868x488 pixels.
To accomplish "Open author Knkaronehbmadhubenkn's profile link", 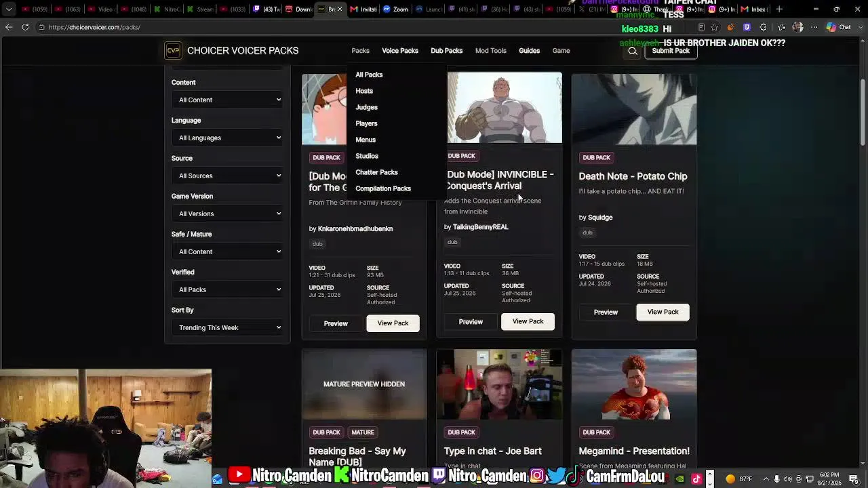I will coord(355,229).
